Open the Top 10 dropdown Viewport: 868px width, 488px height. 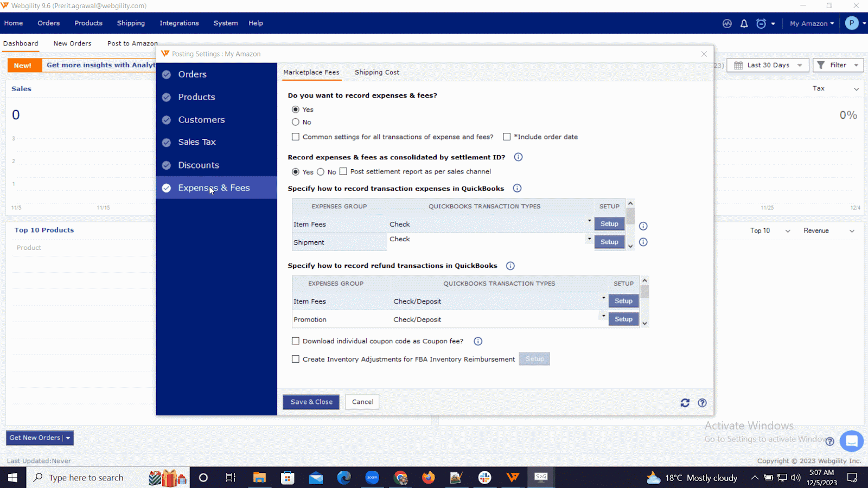pos(770,231)
